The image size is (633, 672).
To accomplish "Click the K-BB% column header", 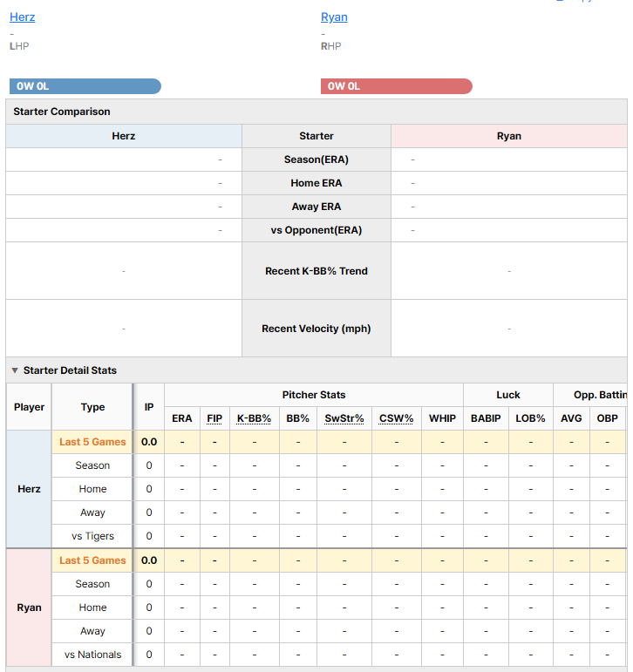I will click(x=254, y=418).
